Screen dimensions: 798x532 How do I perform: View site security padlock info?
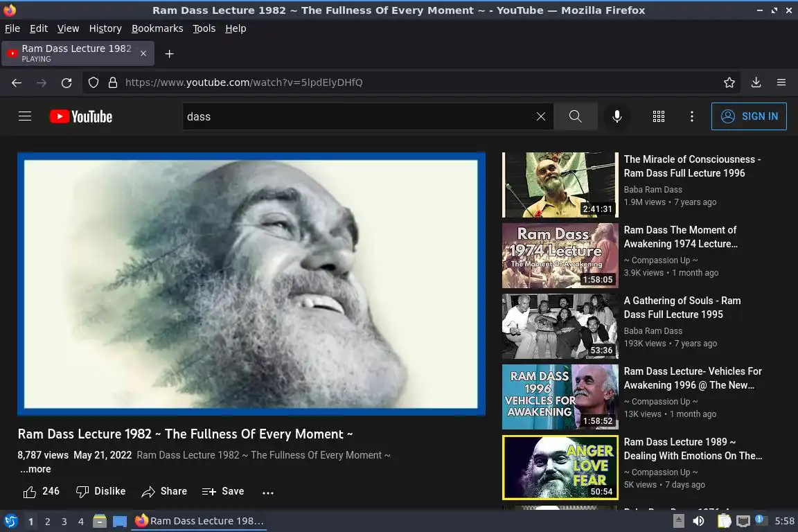coord(113,82)
